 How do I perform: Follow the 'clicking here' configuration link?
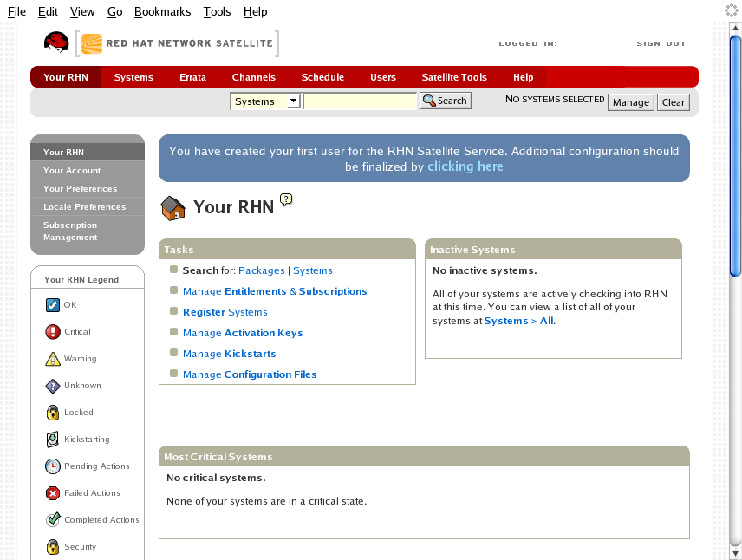[465, 166]
